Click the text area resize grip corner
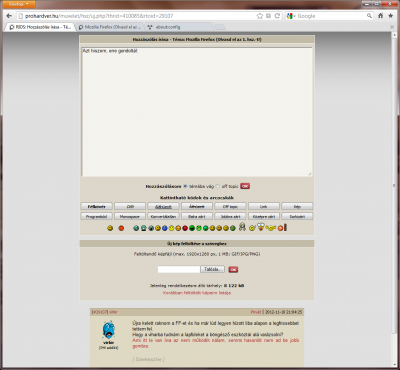The image size is (400, 370). point(310,174)
